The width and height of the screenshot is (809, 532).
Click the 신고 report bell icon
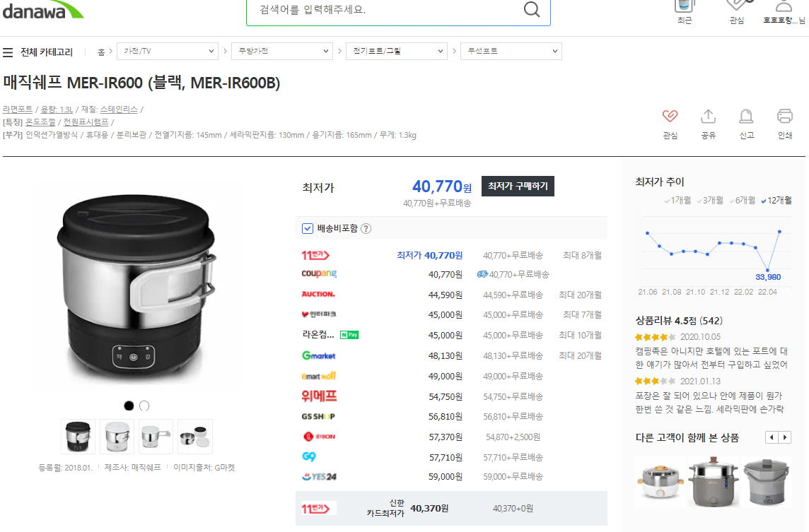pyautogui.click(x=746, y=117)
